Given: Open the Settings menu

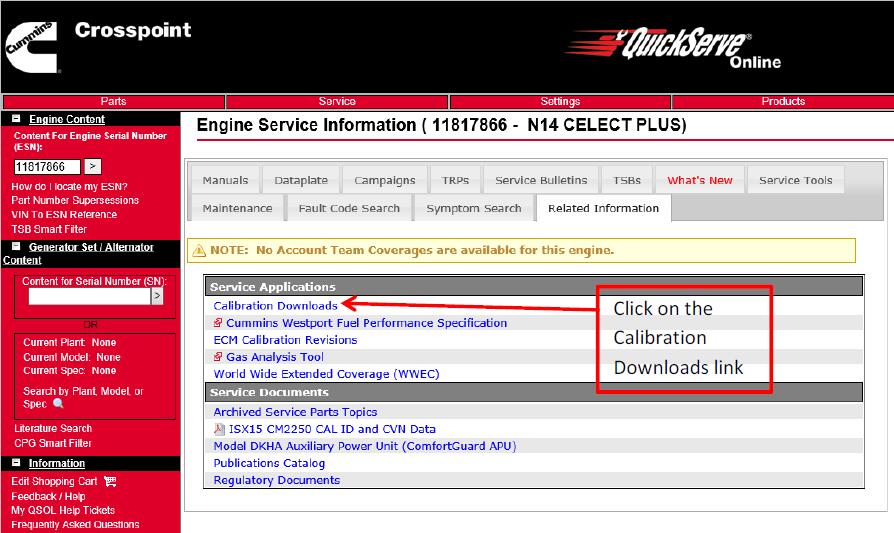Looking at the screenshot, I should (x=560, y=101).
